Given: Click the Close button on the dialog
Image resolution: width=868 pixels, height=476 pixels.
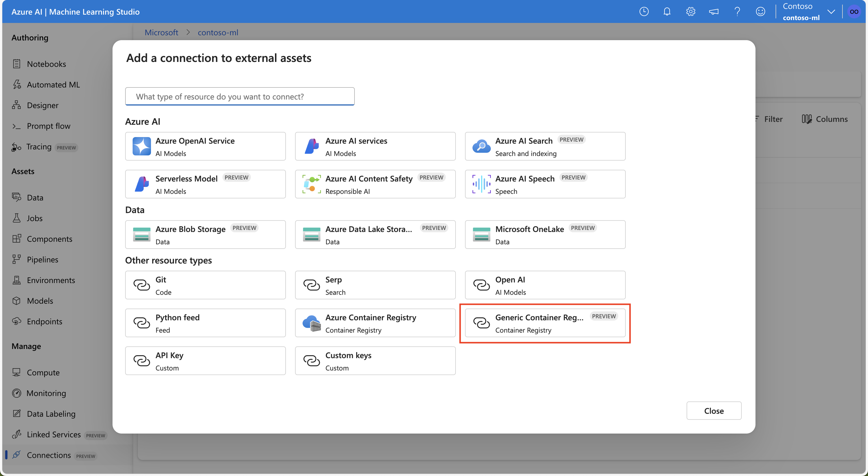Looking at the screenshot, I should click(x=714, y=410).
